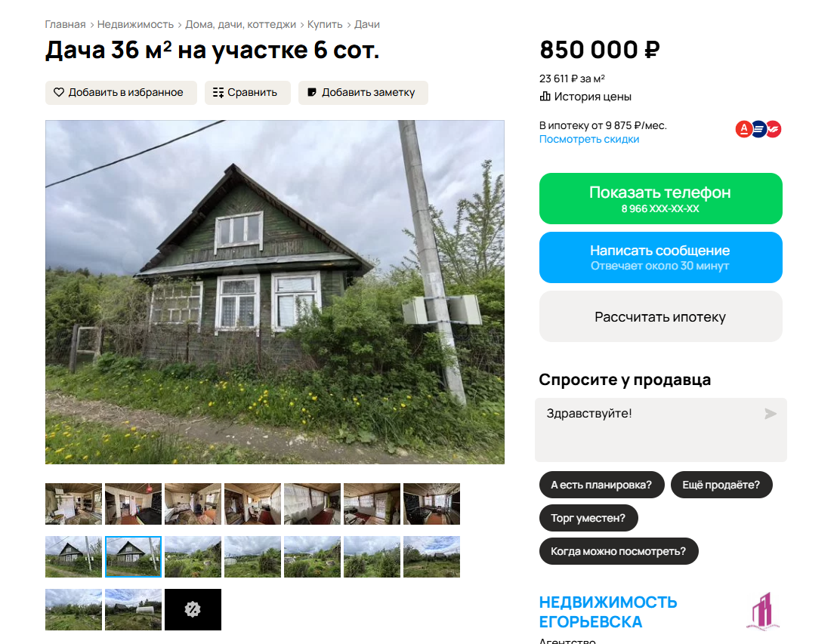The height and width of the screenshot is (644, 837).
Task: Click Рассчитать ипотеку button
Action: tap(660, 316)
